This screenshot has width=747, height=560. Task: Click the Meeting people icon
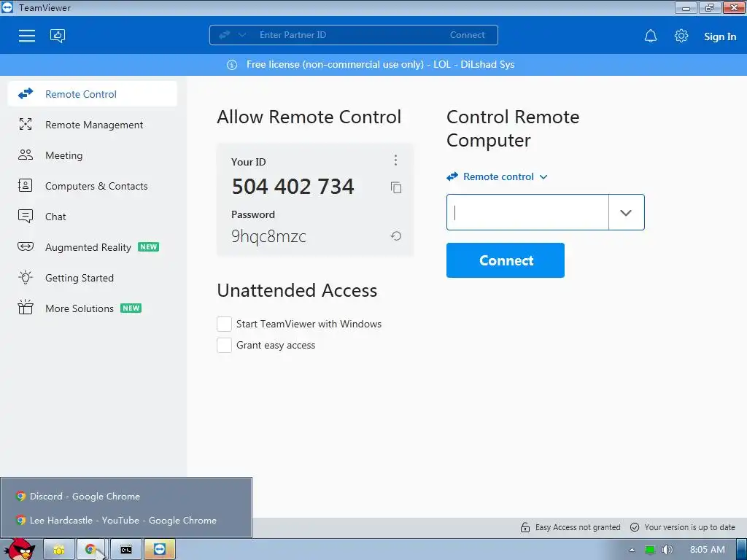point(26,155)
